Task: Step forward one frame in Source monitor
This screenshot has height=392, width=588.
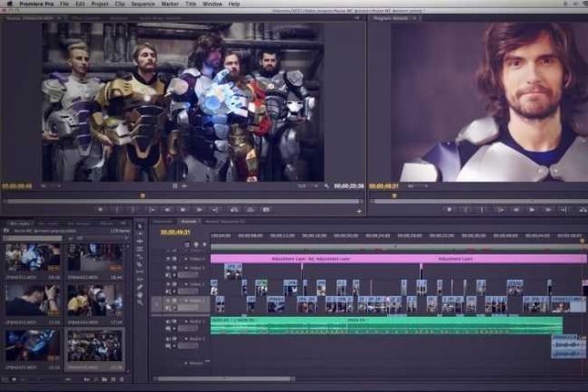Action: click(199, 209)
